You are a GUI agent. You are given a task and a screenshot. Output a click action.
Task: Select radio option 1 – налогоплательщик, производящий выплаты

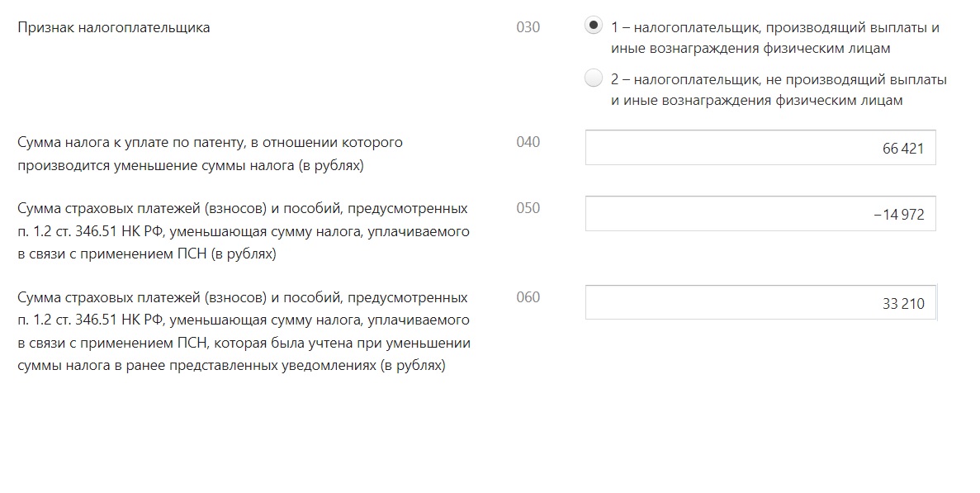(x=593, y=26)
